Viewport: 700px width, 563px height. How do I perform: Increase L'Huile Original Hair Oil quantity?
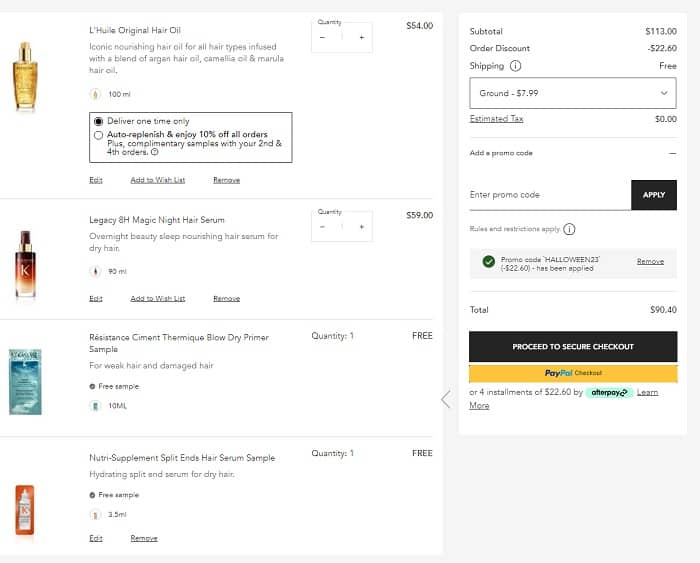click(361, 37)
